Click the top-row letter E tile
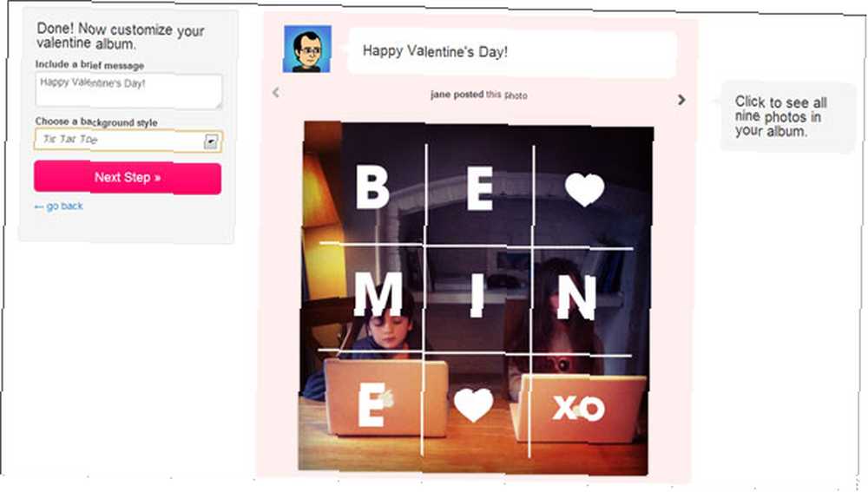868x492 pixels. coord(479,188)
